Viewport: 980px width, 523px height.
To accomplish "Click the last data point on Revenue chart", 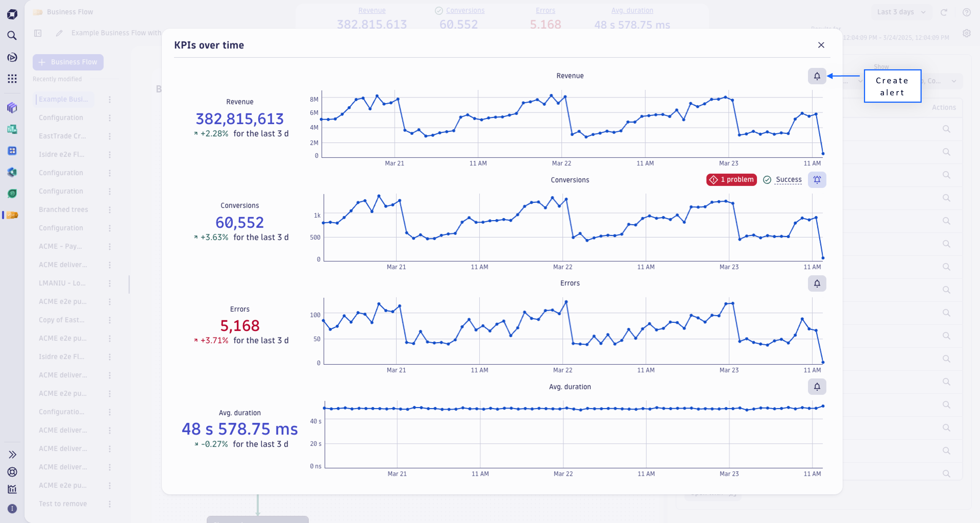I will click(823, 154).
